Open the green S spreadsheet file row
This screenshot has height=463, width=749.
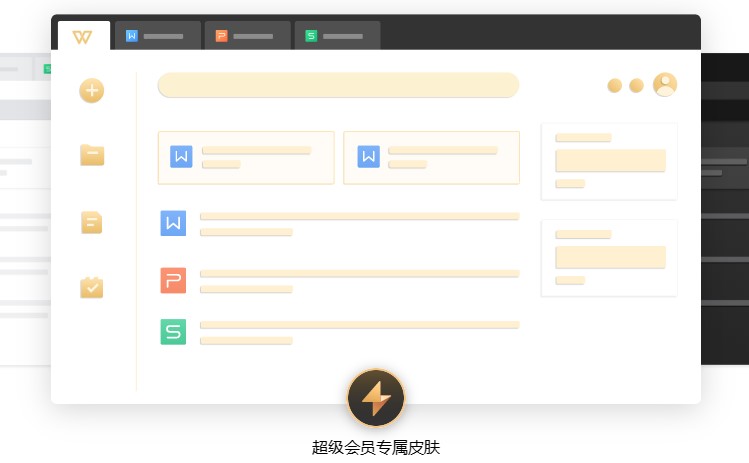(x=340, y=332)
